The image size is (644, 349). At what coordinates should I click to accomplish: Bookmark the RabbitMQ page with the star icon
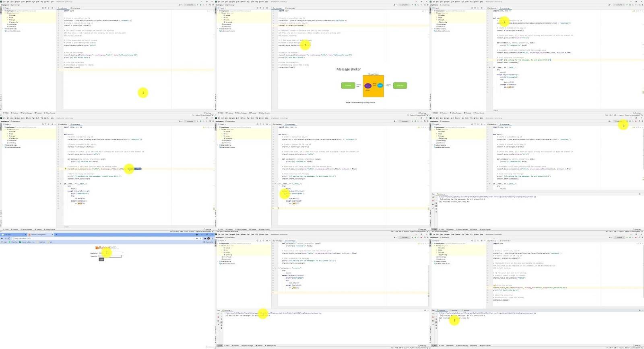pos(200,238)
